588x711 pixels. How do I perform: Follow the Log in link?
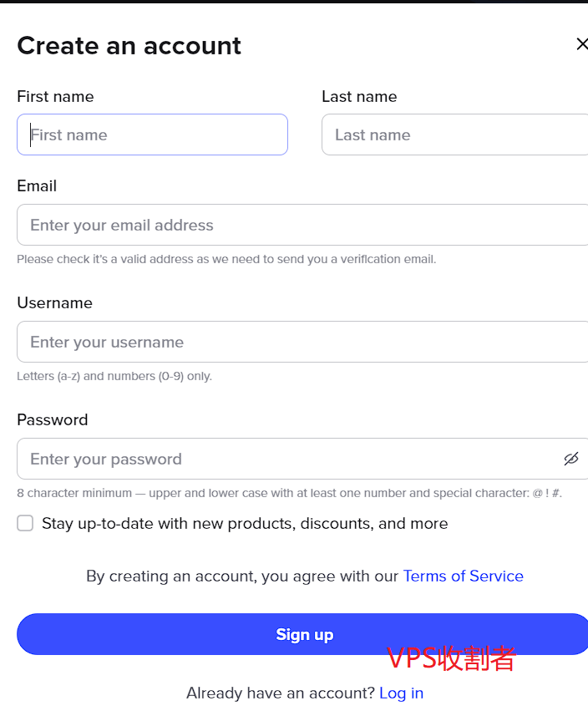tap(401, 693)
